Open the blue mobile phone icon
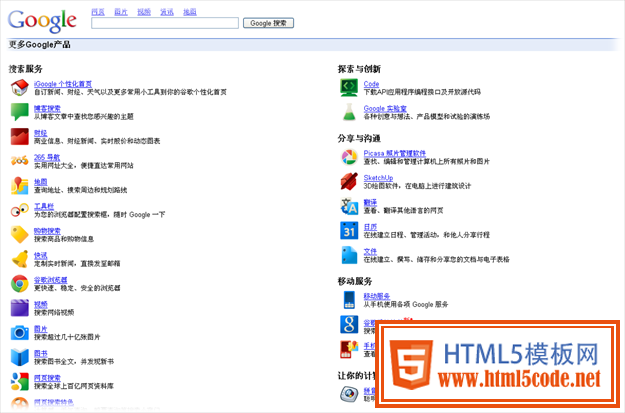The height and width of the screenshot is (413, 625). (349, 300)
